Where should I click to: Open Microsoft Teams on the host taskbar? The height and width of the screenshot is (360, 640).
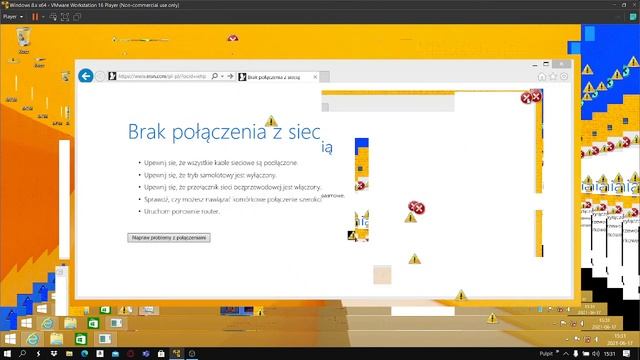click(146, 354)
